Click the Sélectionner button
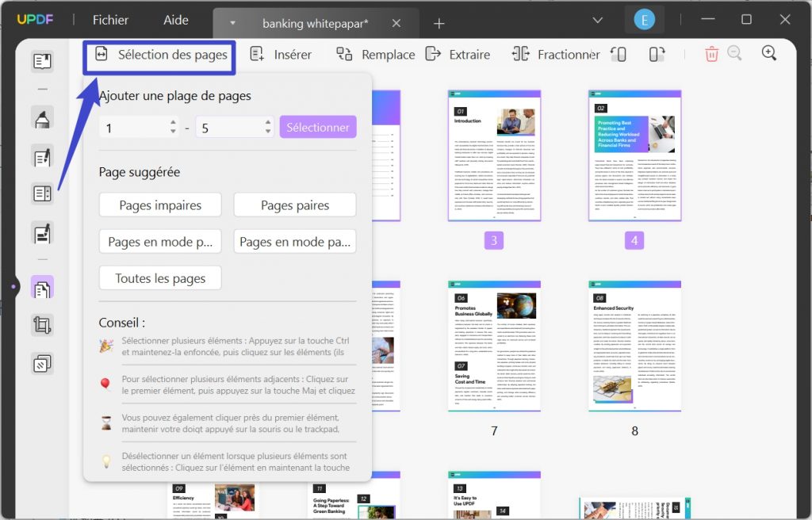 pyautogui.click(x=317, y=126)
